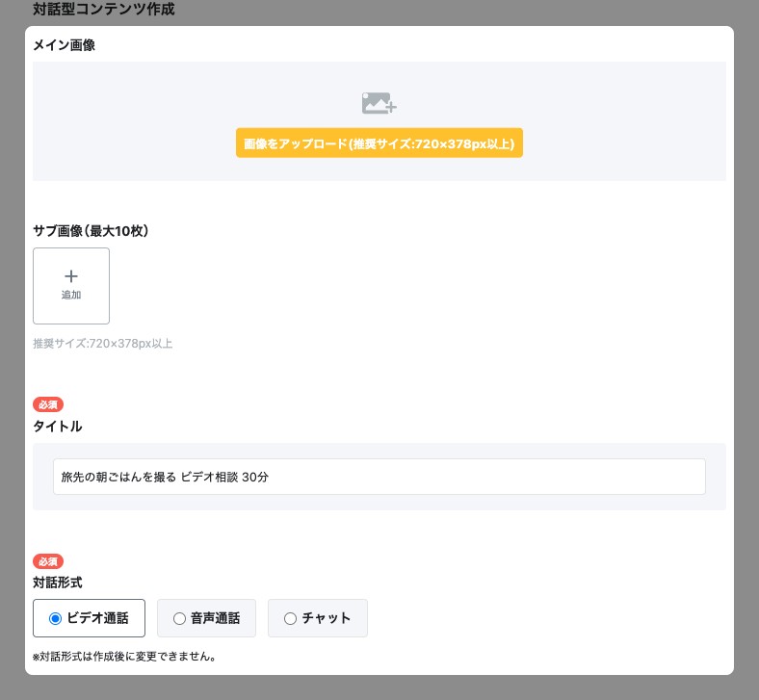Focus the タイトル text input field
The image size is (759, 700).
point(379,477)
